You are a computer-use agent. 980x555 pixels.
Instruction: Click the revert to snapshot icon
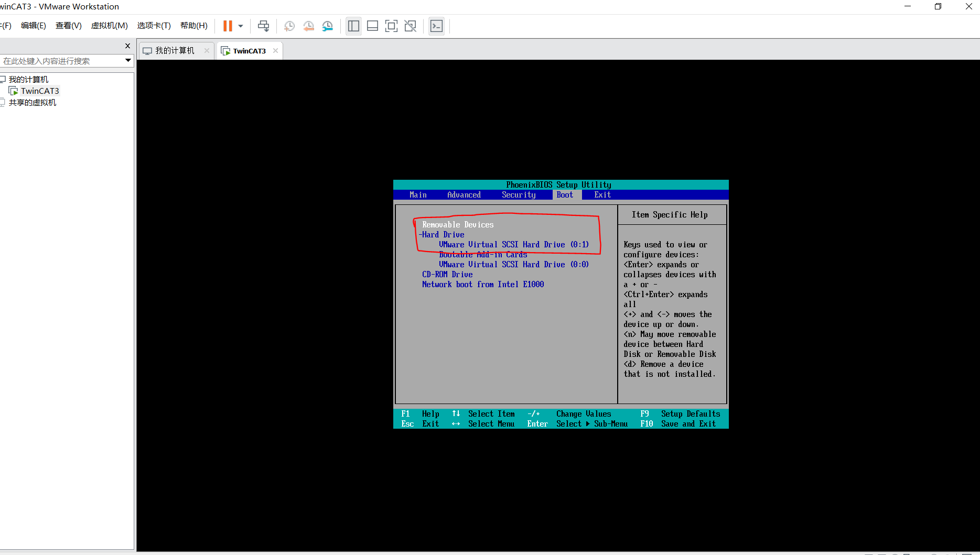(309, 26)
